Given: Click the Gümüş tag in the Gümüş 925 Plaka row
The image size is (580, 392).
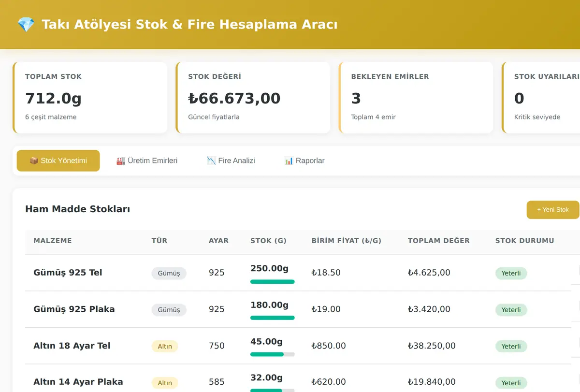Looking at the screenshot, I should point(169,310).
